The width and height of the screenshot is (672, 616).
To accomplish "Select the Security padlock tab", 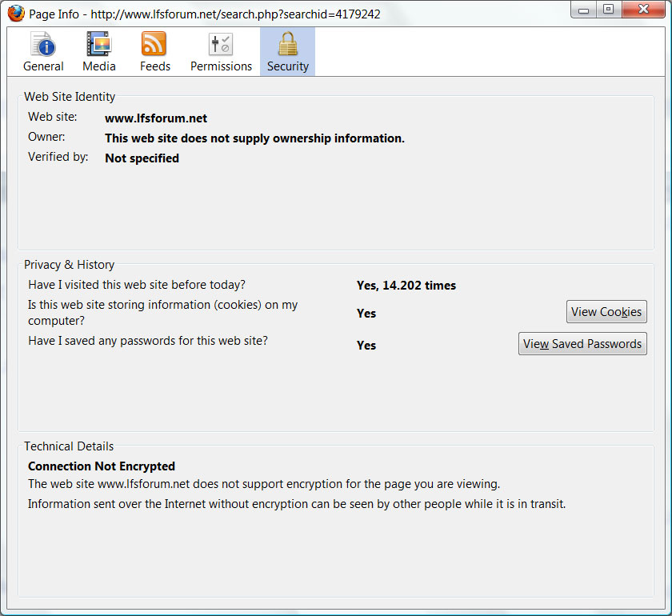I will click(x=287, y=52).
